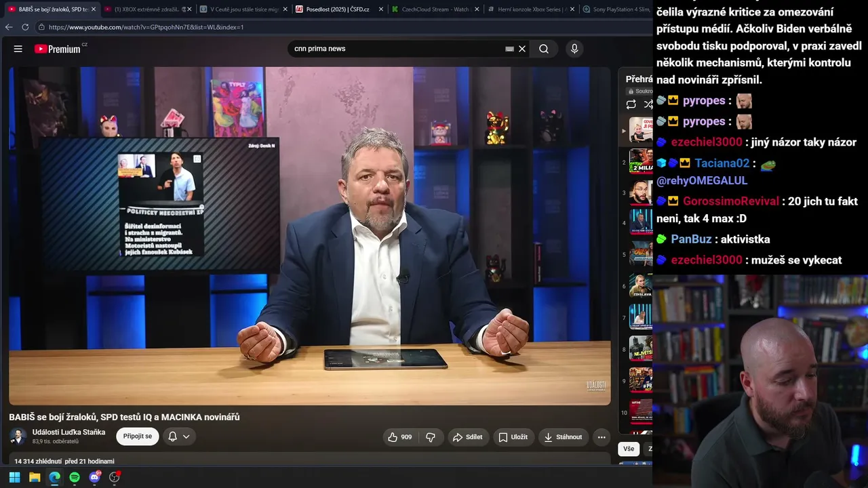Close the Herní konzole Xbox Series tab

572,9
